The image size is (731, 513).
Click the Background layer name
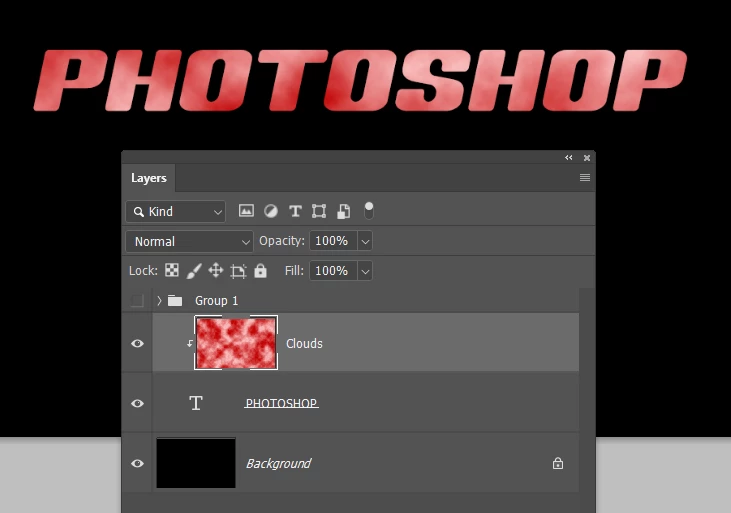(x=278, y=464)
